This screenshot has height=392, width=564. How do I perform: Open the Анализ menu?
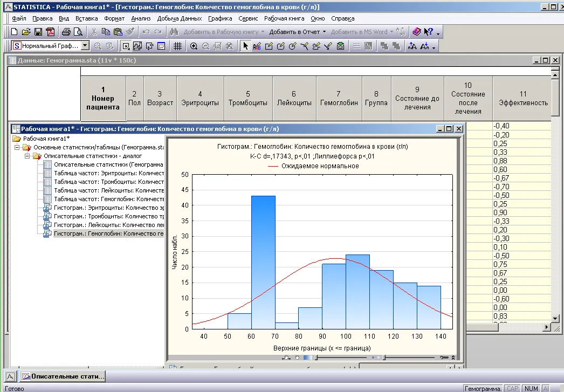pyautogui.click(x=141, y=18)
